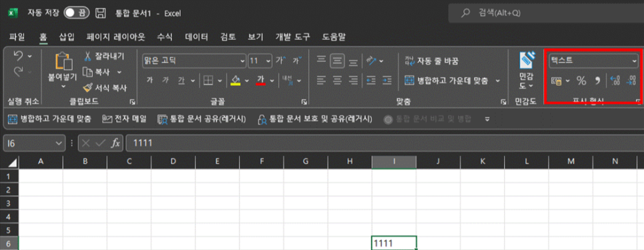Click 복사 (Copy)
This screenshot has height=250, width=644.
tap(97, 72)
